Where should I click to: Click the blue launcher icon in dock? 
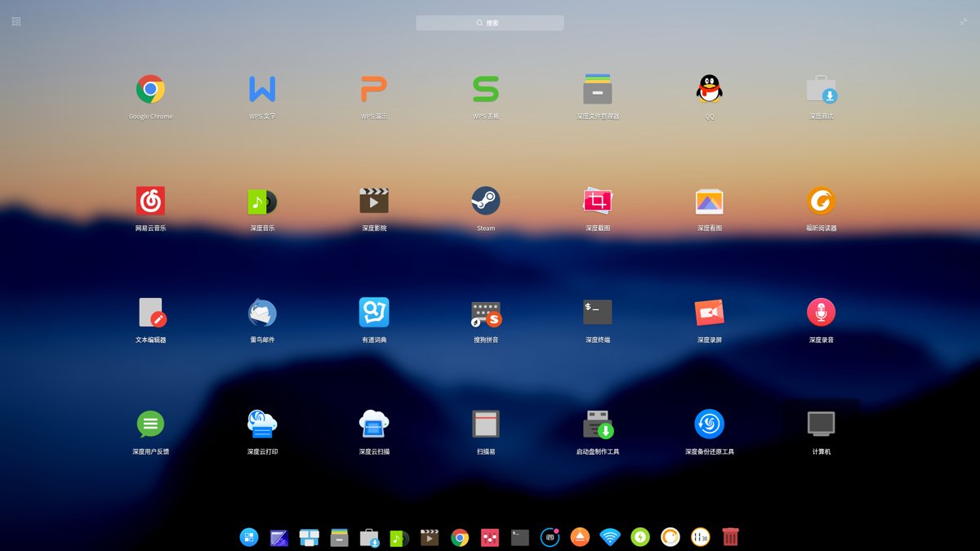[249, 537]
